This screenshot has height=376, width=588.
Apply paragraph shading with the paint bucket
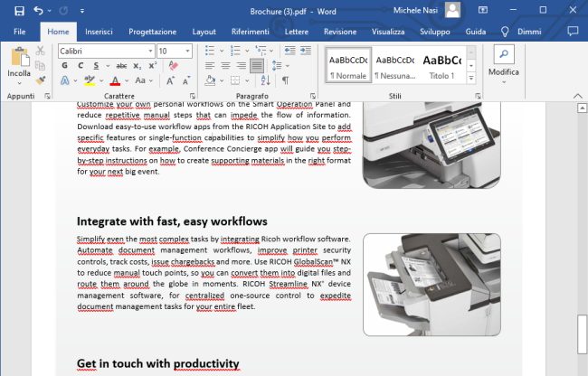click(x=211, y=80)
